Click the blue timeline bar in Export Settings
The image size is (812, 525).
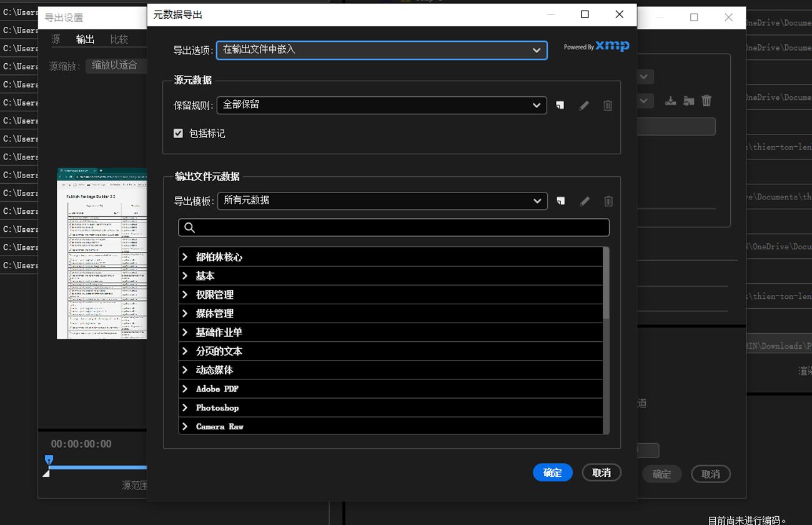[x=98, y=467]
